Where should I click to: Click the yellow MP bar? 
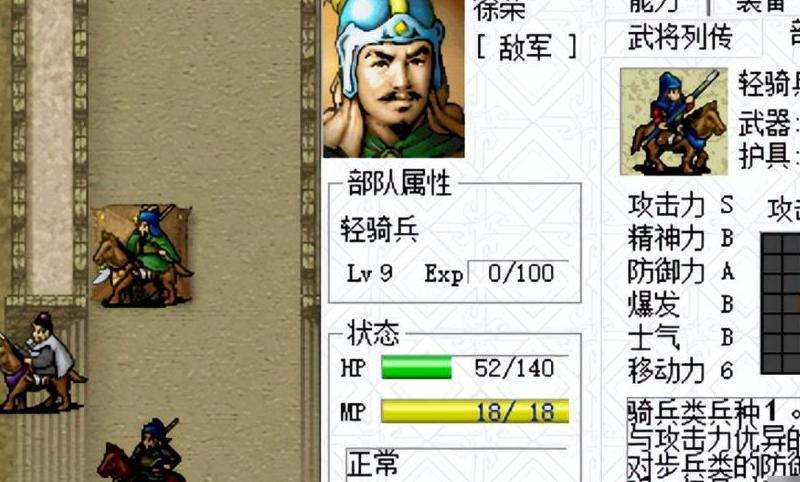pos(475,411)
